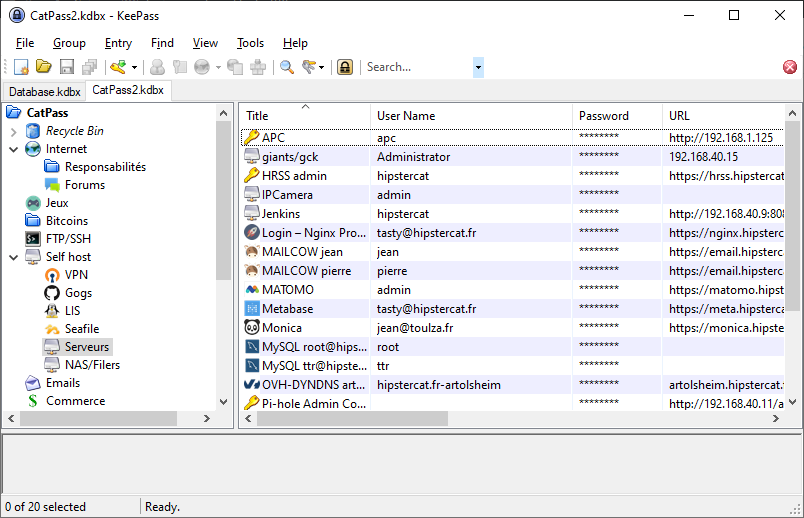Select the Seafile group
Viewport: 804px width, 518px height.
click(82, 329)
